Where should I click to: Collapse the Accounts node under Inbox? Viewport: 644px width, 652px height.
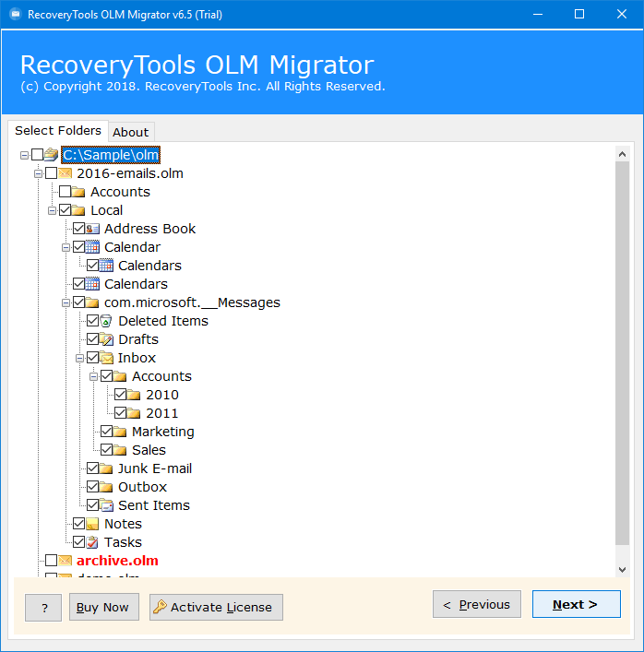[x=93, y=377]
